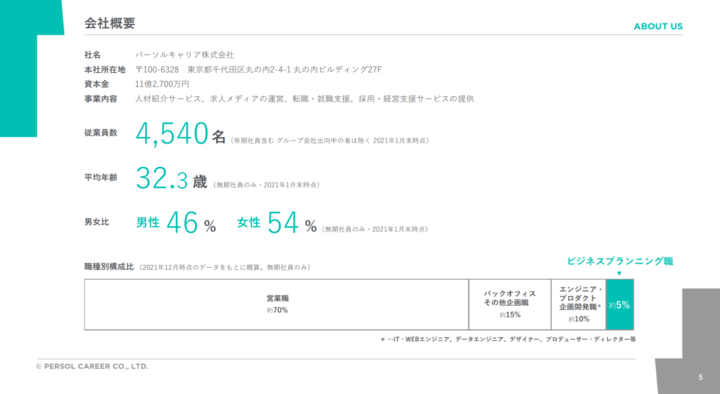Click the employee count footnote mentioning グループ会社出向中

tap(330, 141)
